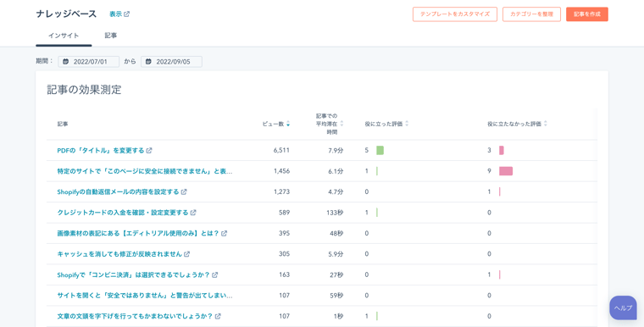Open article キャッシュを消しても修正が反映されません
644x327 pixels.
[119, 254]
